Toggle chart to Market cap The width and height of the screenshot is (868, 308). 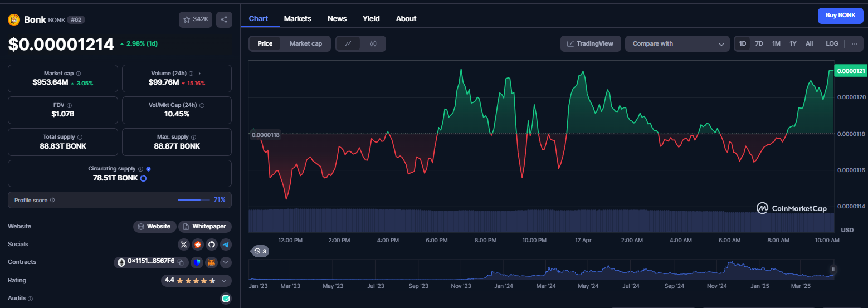pos(306,43)
